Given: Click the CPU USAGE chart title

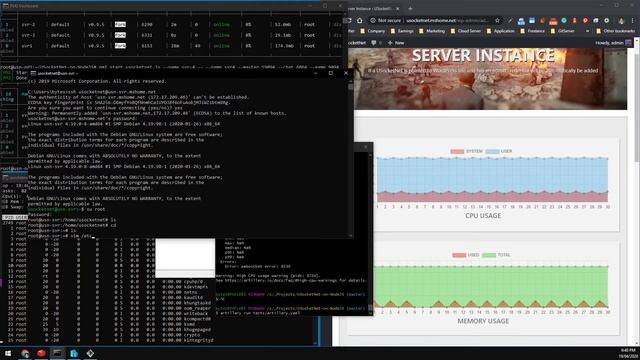Looking at the screenshot, I should coord(483,216).
